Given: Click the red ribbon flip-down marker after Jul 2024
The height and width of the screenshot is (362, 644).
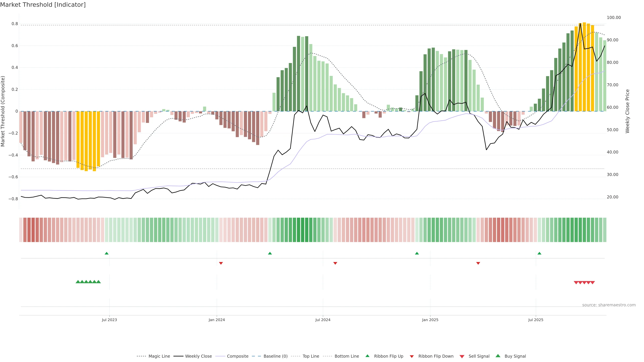Looking at the screenshot, I should pyautogui.click(x=335, y=263).
